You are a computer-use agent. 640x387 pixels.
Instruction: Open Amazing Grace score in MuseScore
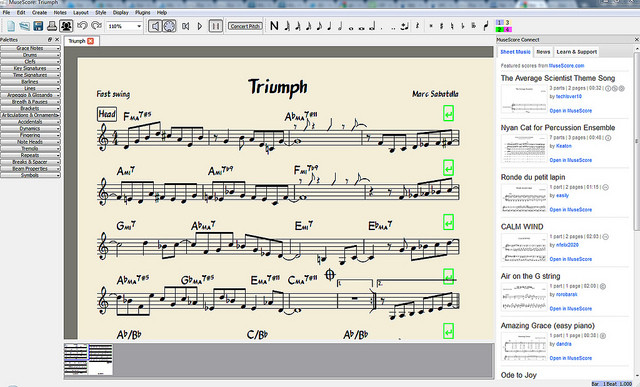(x=571, y=358)
